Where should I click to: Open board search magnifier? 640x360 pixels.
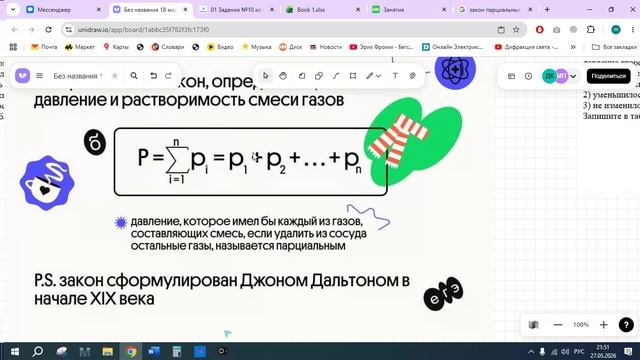[x=134, y=76]
